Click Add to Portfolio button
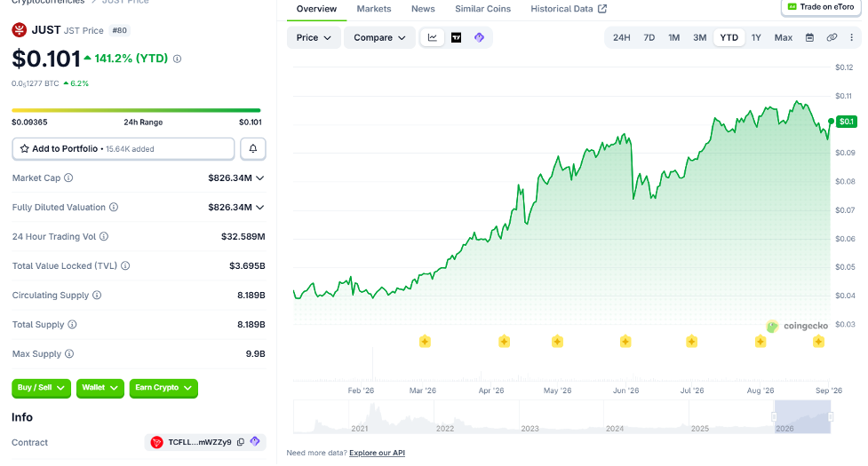Screen dimensions: 868x466 pyautogui.click(x=123, y=149)
